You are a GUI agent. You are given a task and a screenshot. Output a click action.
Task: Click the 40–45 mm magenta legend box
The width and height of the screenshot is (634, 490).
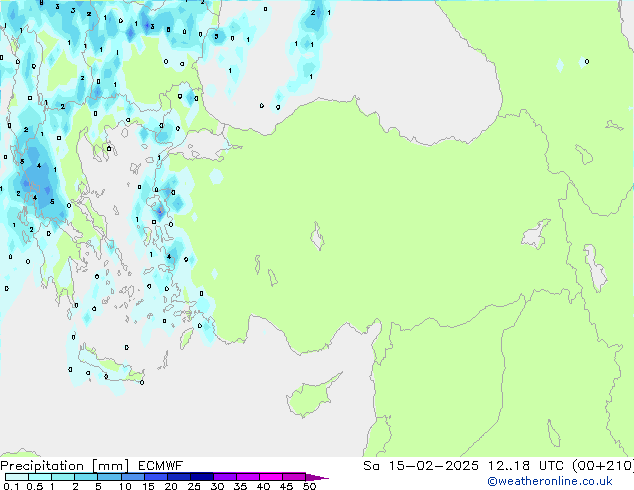271,477
